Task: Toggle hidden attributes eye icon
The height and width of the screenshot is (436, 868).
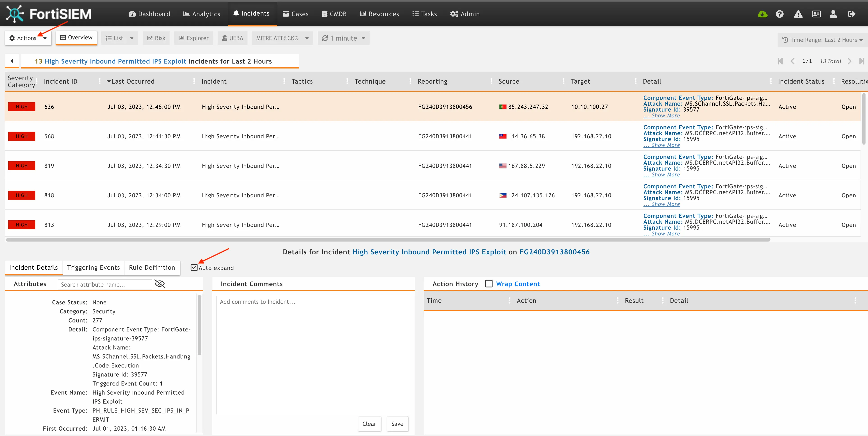Action: 160,284
